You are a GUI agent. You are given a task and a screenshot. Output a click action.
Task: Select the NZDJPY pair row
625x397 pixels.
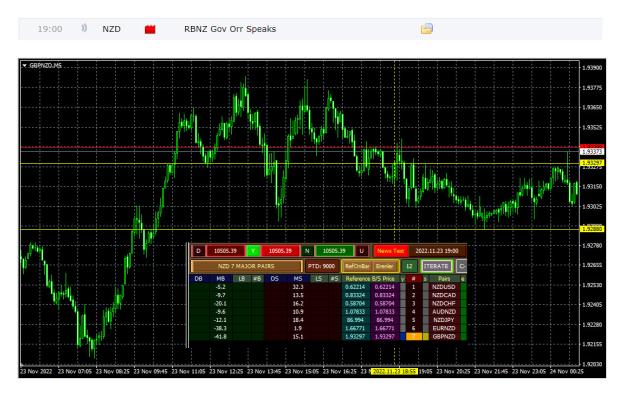coord(444,320)
